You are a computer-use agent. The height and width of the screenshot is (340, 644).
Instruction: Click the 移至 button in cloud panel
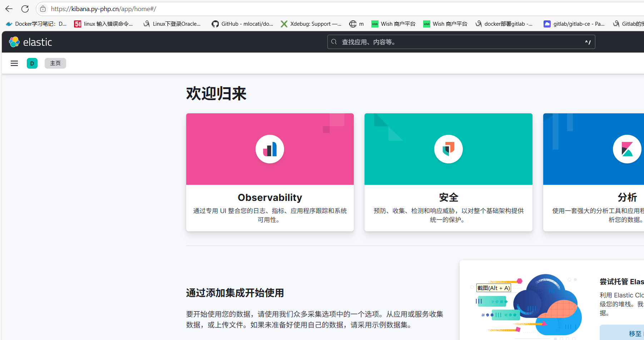point(622,333)
